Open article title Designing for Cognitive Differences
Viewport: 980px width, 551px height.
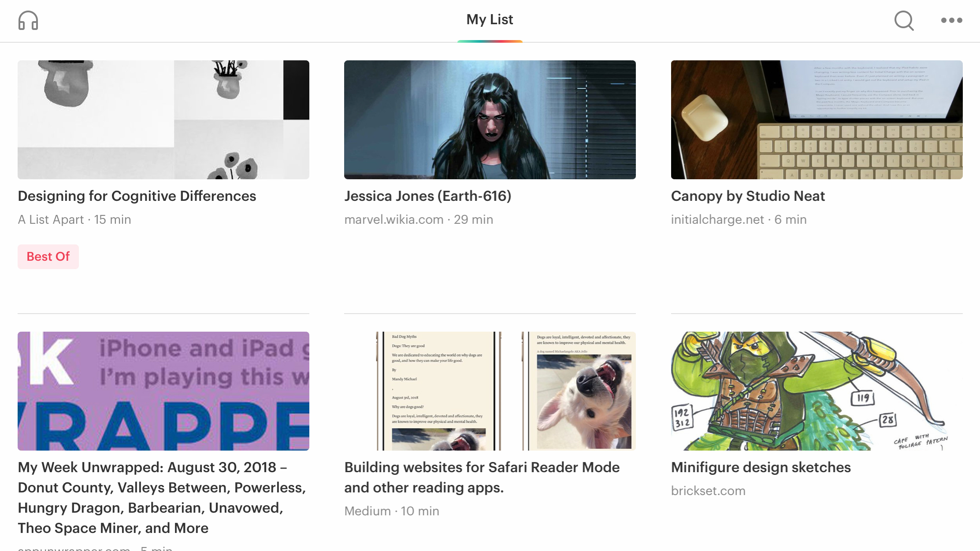point(137,196)
